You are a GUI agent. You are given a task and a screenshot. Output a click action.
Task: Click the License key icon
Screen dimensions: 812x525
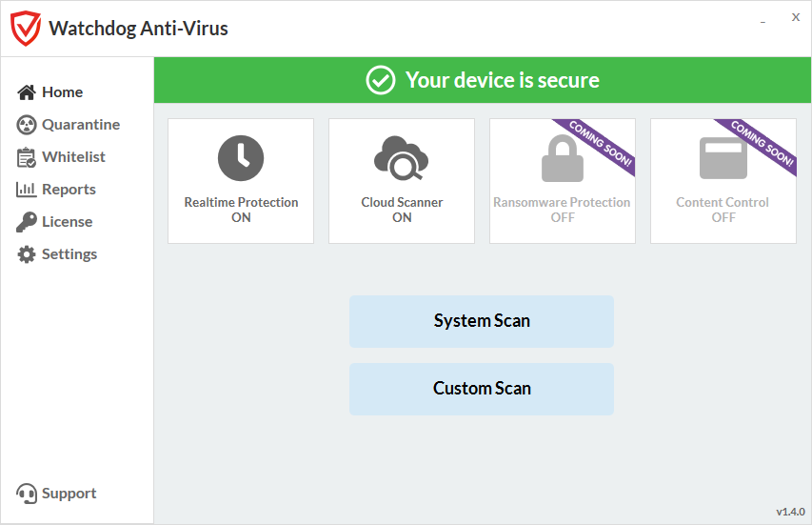point(27,222)
